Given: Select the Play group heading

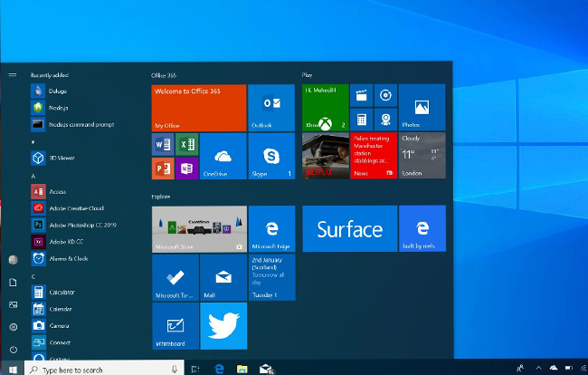Looking at the screenshot, I should [307, 75].
